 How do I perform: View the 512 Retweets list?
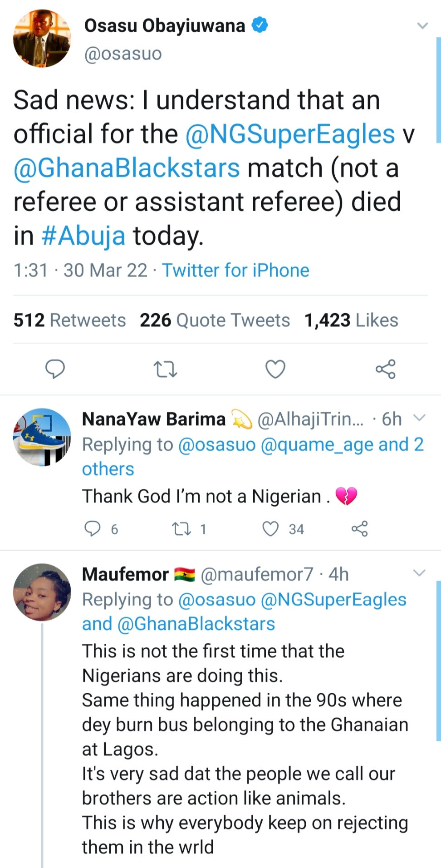click(x=69, y=320)
